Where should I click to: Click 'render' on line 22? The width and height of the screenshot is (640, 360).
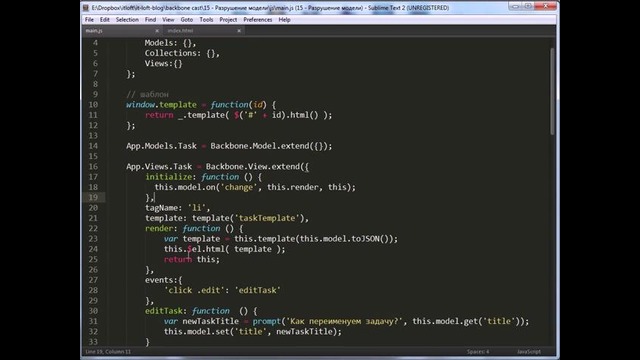pos(159,229)
